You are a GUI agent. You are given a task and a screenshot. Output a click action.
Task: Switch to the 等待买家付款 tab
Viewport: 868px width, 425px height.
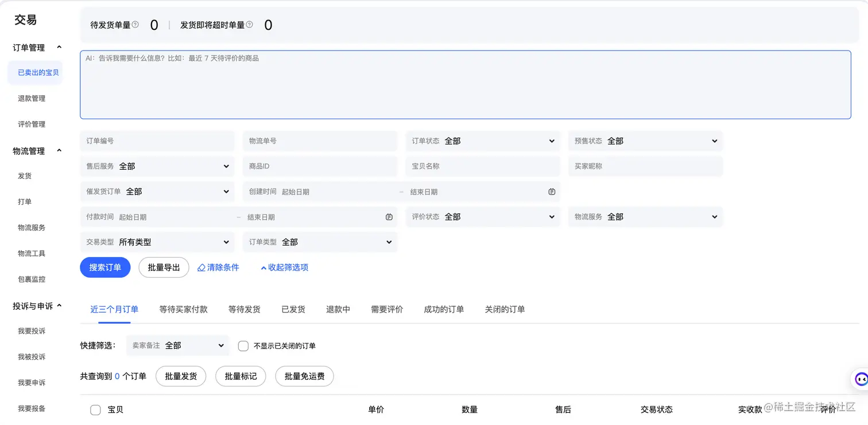tap(184, 309)
